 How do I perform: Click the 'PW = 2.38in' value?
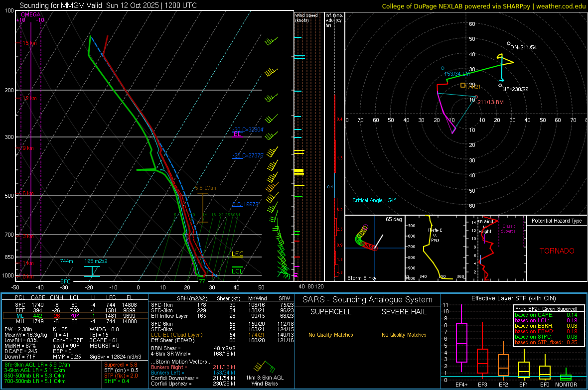click(x=19, y=329)
